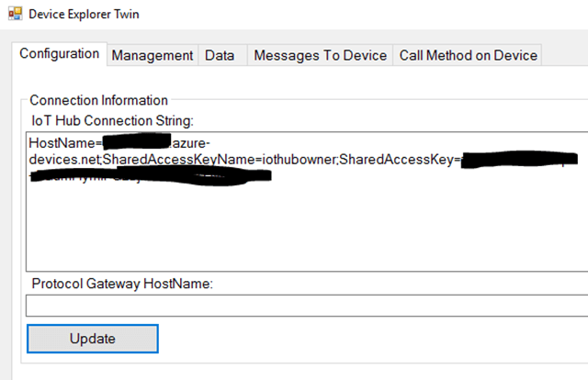Focus the Protocol Gateway HostName input field
Viewport: 588px width, 380px height.
(x=303, y=306)
